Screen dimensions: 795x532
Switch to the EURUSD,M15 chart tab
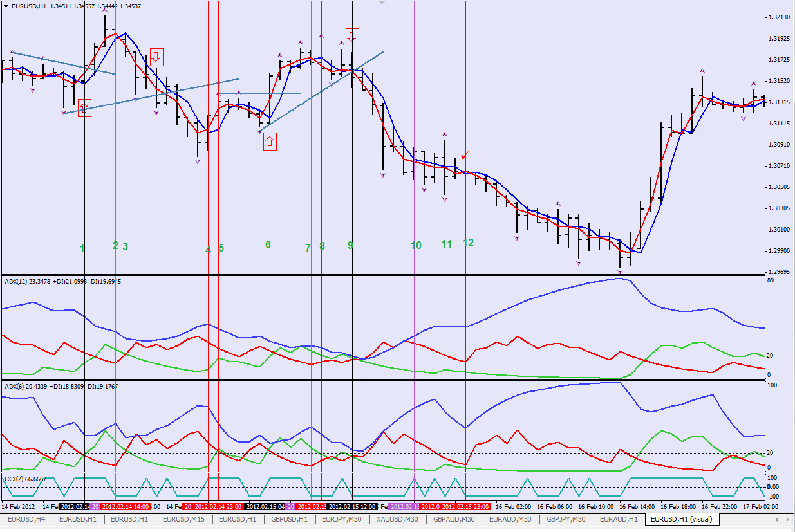[x=183, y=519]
